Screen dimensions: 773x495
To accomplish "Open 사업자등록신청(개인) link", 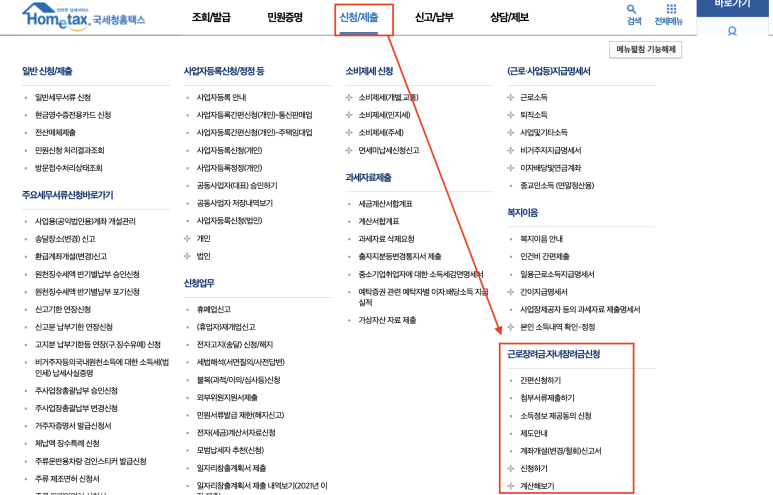I will (229, 150).
